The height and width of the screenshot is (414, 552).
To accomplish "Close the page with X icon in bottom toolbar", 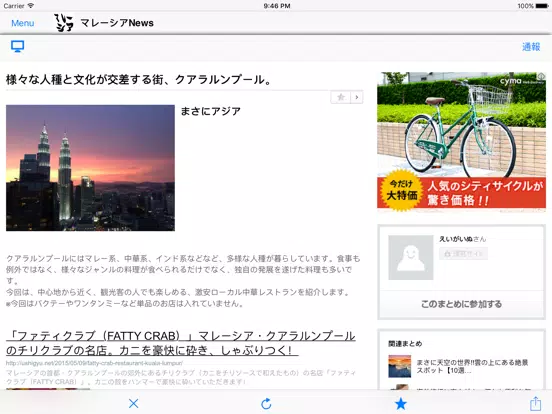I will click(x=133, y=403).
